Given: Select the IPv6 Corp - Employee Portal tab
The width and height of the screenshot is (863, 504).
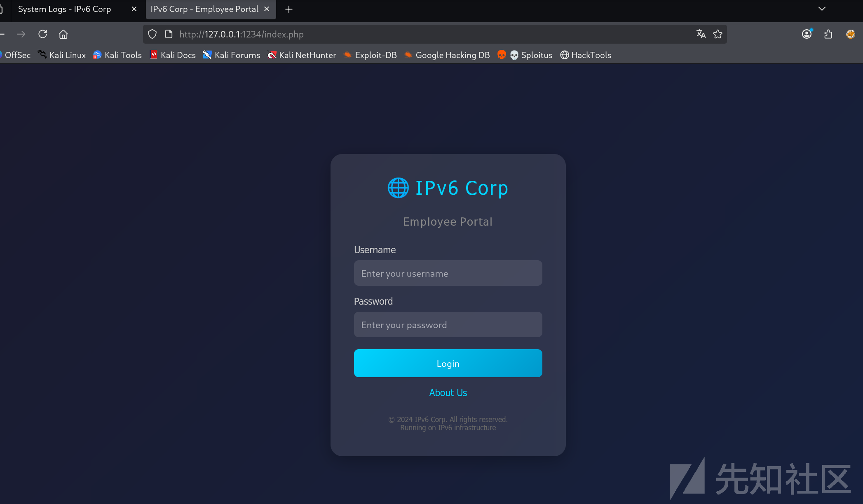Looking at the screenshot, I should (x=204, y=9).
